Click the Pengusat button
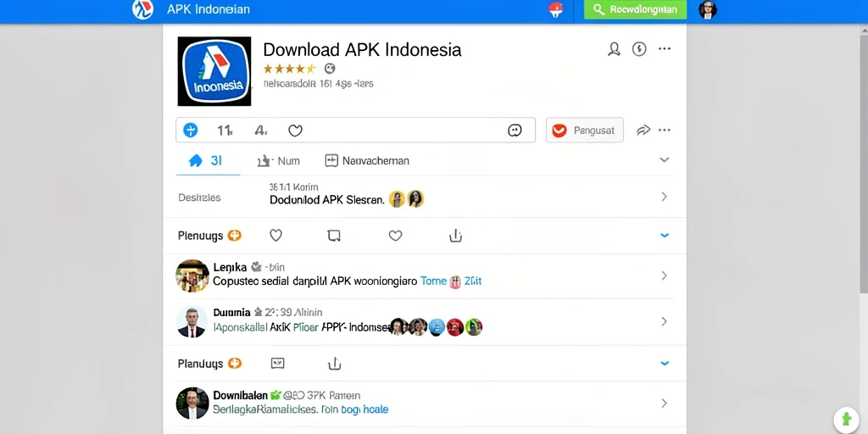 [x=585, y=130]
